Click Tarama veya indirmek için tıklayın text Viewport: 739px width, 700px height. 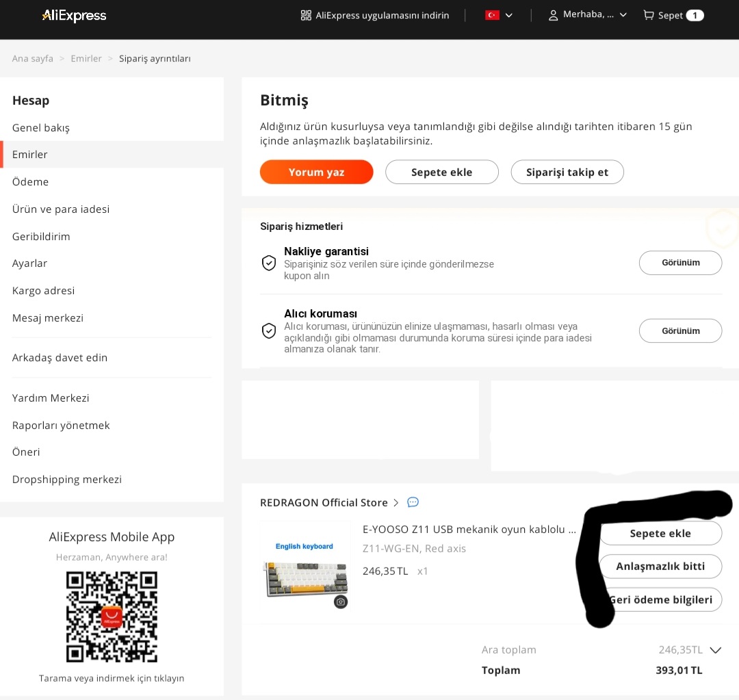(x=112, y=678)
